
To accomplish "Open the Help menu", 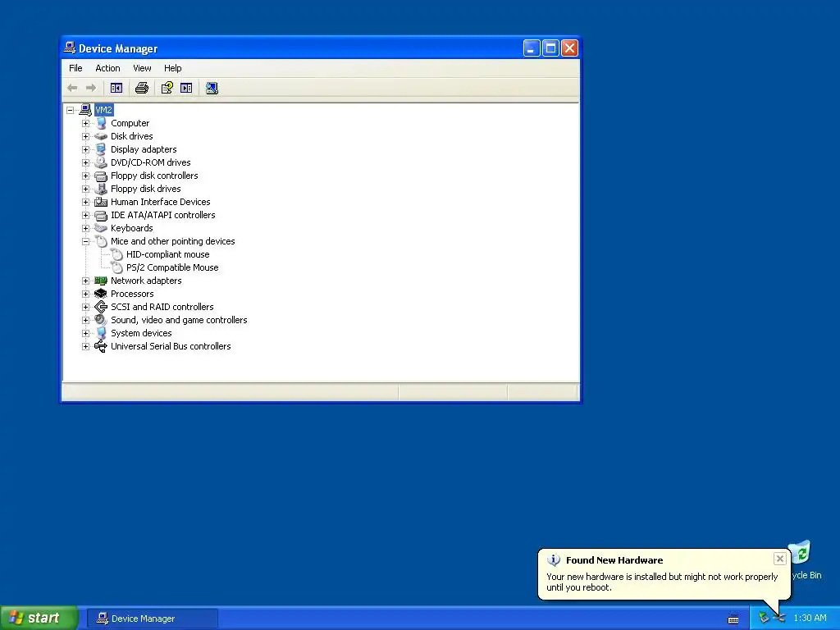I will click(172, 68).
